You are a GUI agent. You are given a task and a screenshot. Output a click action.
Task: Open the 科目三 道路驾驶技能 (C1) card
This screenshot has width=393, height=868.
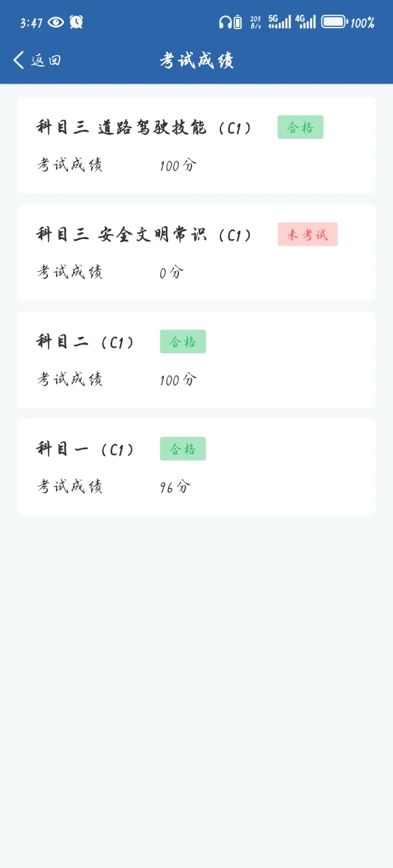click(196, 145)
